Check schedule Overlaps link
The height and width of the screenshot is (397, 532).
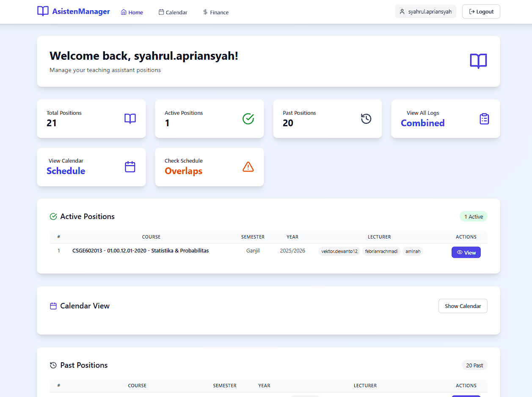click(183, 171)
